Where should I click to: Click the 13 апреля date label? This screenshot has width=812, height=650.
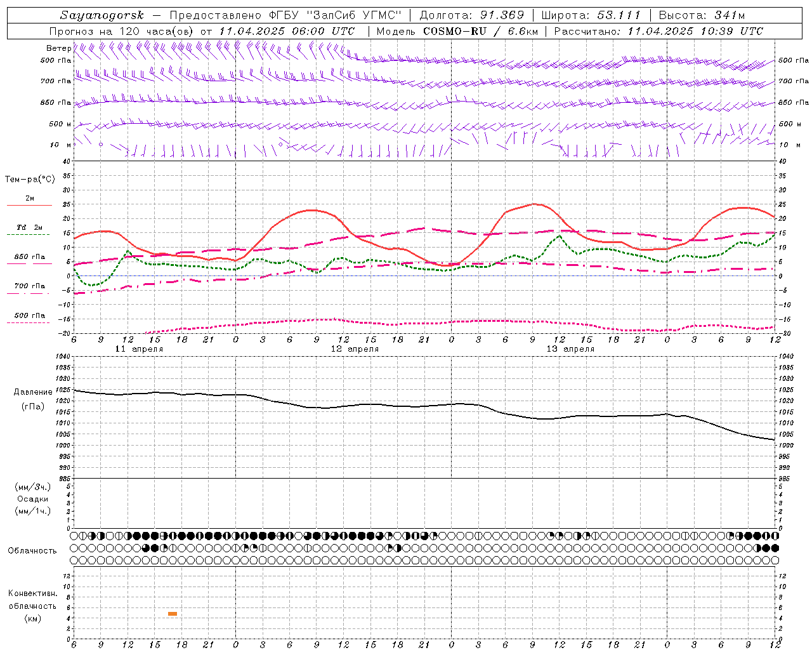click(x=570, y=349)
